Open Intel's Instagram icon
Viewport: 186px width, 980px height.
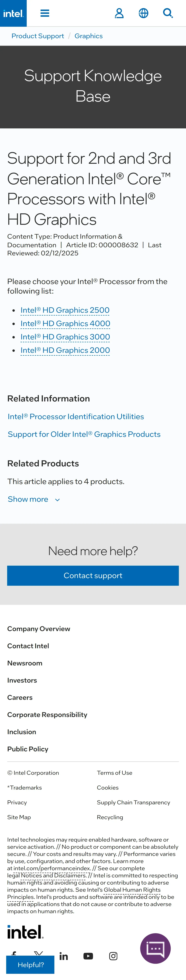pyautogui.click(x=113, y=956)
